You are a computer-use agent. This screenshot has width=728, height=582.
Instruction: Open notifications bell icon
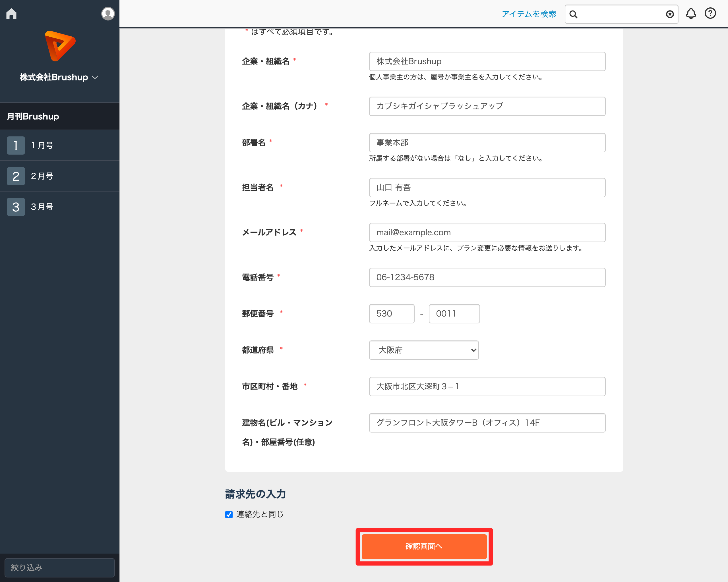(691, 14)
